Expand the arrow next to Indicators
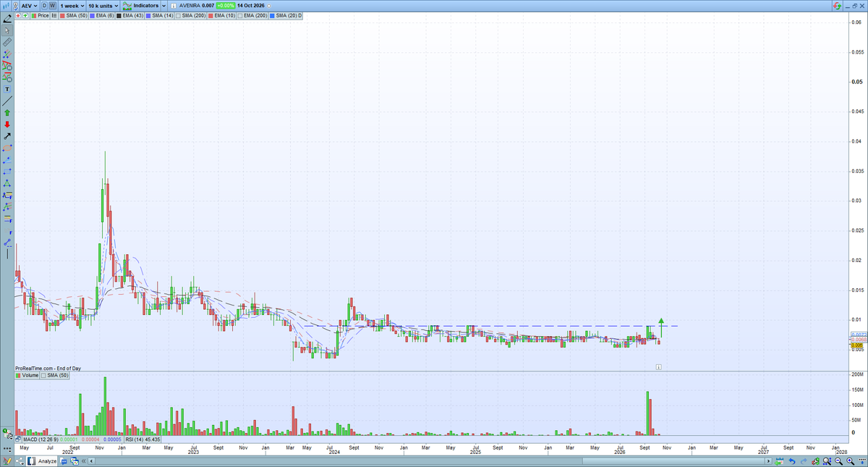This screenshot has height=467, width=868. click(x=163, y=6)
